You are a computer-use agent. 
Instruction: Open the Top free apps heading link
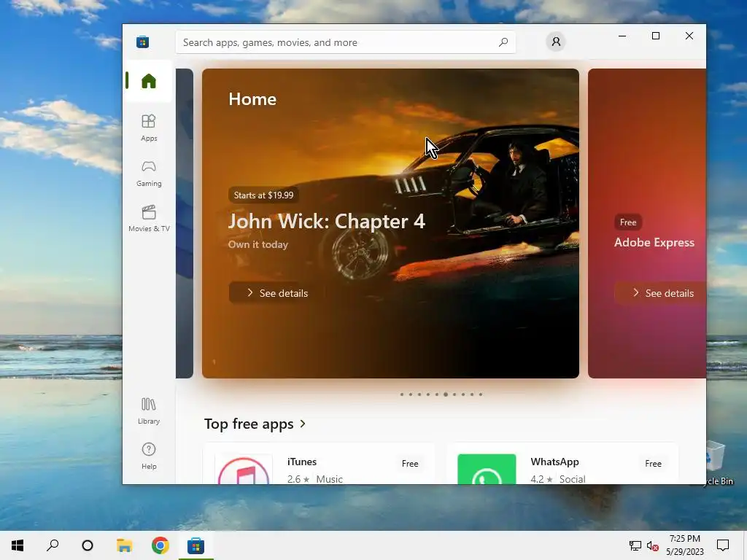coord(249,424)
